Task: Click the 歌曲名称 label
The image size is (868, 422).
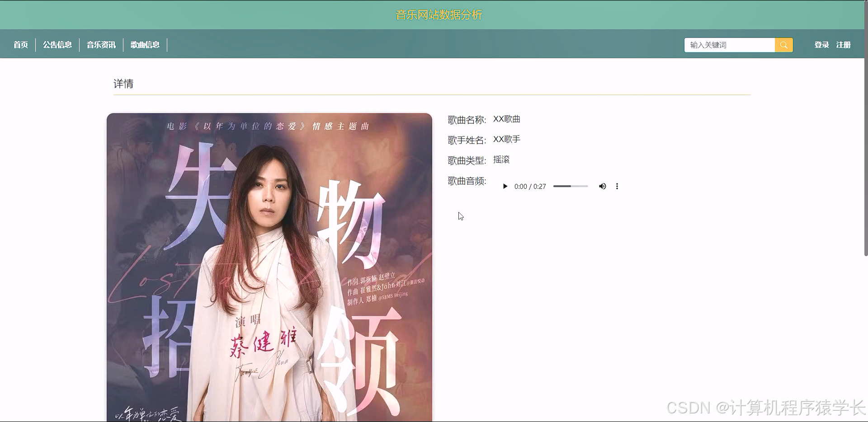Action: tap(467, 120)
